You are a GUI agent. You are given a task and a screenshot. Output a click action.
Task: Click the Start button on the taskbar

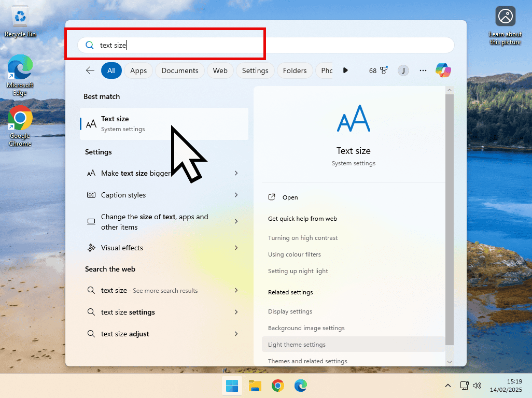click(x=231, y=386)
